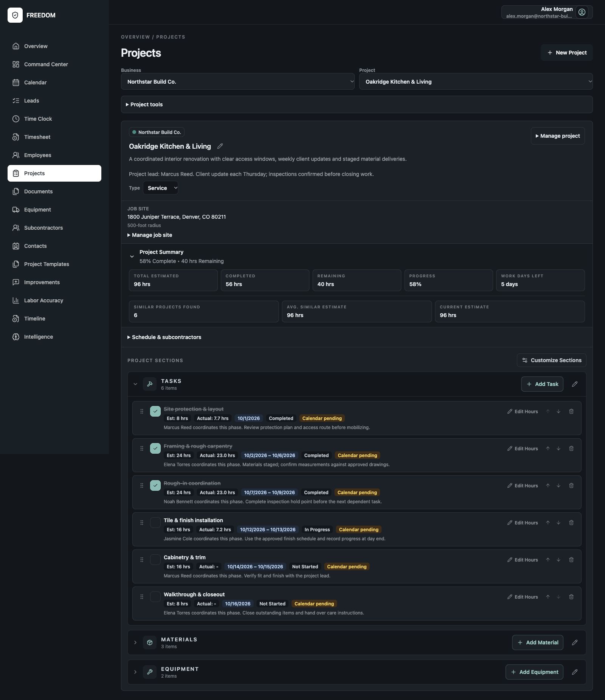Click the Tasks hammer icon

150,384
